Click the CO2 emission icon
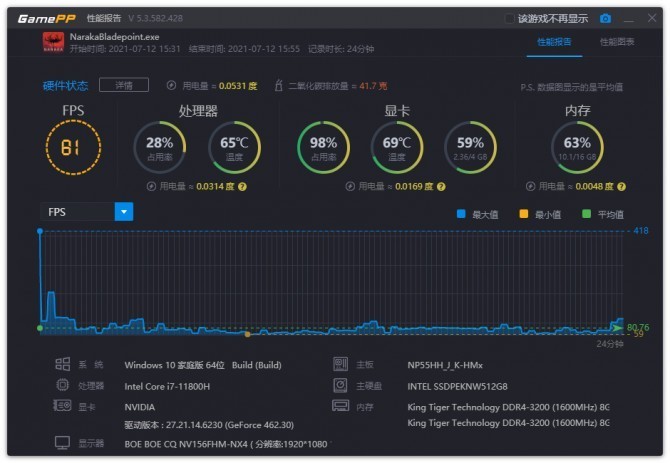The width and height of the screenshot is (670, 463). pyautogui.click(x=279, y=85)
